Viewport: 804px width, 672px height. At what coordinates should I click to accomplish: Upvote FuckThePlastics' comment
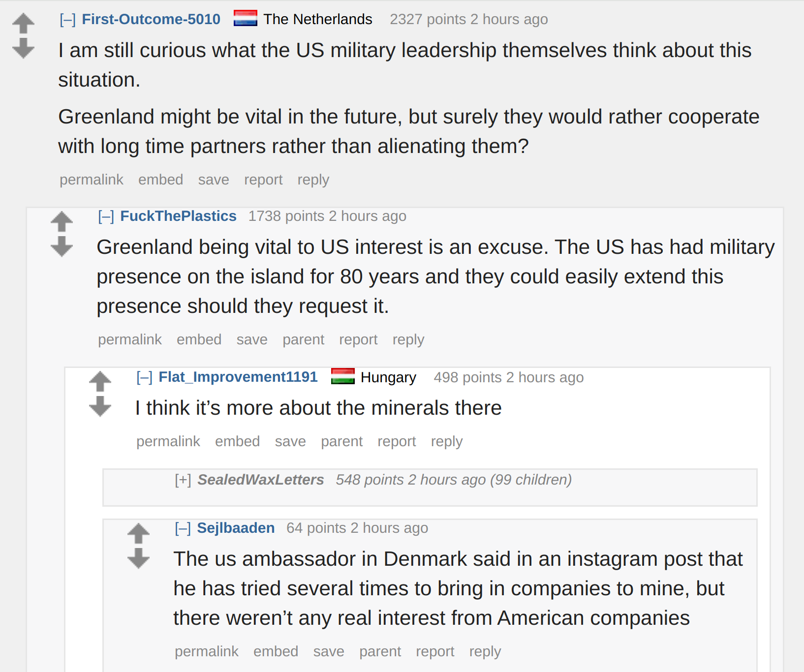[x=62, y=221]
